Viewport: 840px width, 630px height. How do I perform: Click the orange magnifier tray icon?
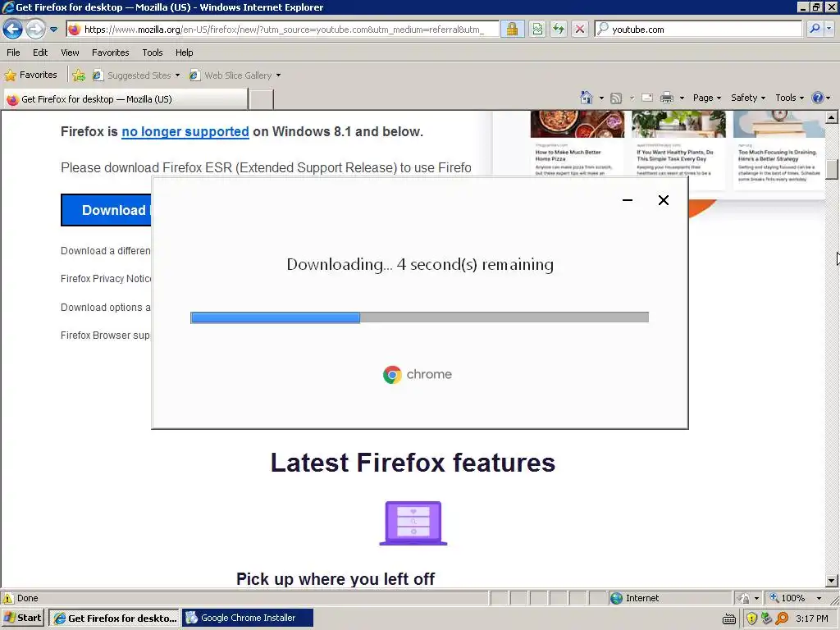(x=782, y=619)
